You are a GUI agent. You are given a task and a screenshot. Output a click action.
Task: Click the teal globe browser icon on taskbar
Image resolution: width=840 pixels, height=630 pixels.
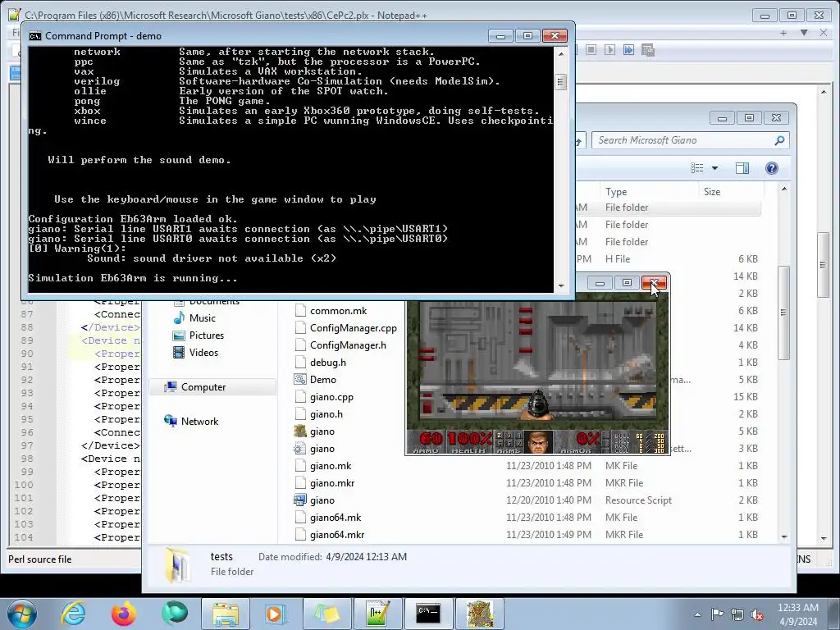(174, 614)
